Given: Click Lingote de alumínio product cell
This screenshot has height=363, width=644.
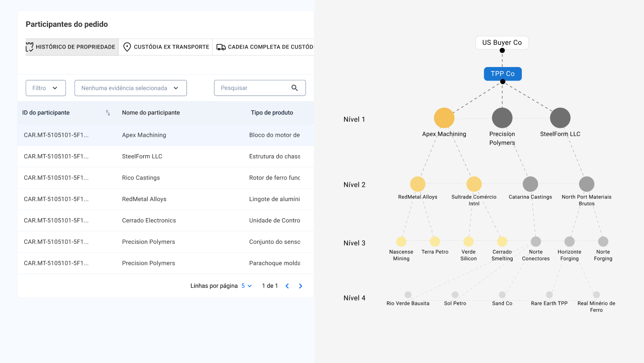Looking at the screenshot, I should tap(275, 199).
